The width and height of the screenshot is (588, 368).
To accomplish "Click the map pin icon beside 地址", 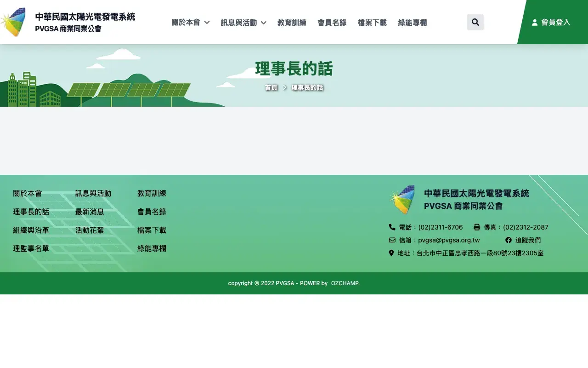I will 391,253.
